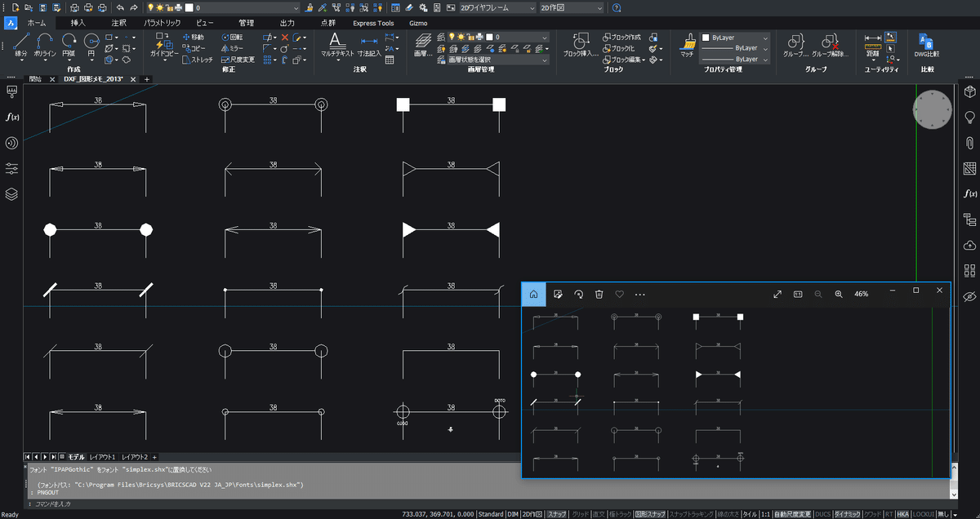Select the Arc (円弧) tool
The height and width of the screenshot is (519, 980).
69,45
